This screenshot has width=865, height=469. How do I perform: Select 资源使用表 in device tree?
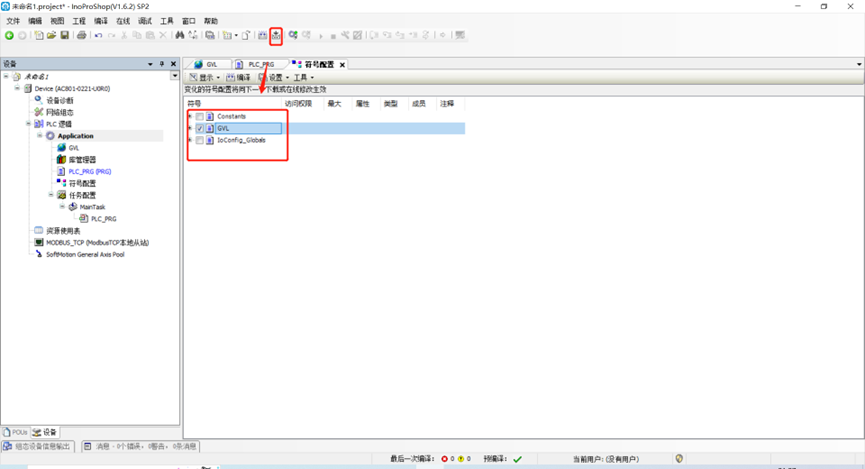(63, 231)
